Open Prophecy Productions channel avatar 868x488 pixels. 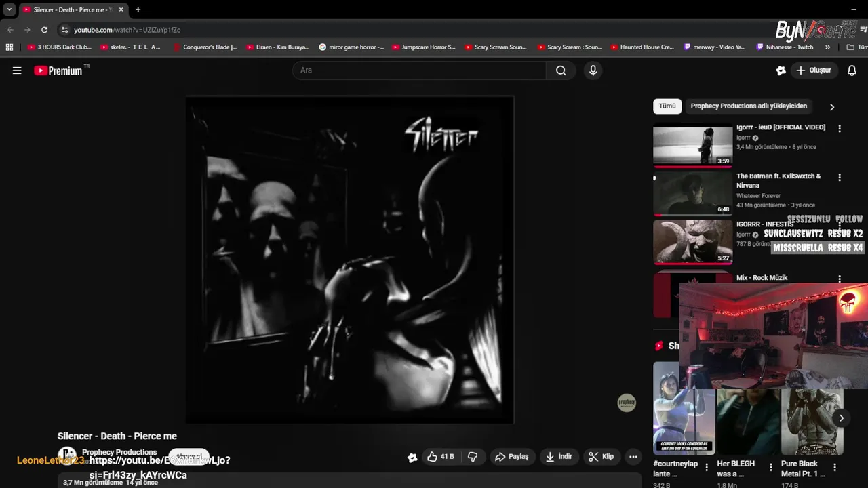click(66, 455)
